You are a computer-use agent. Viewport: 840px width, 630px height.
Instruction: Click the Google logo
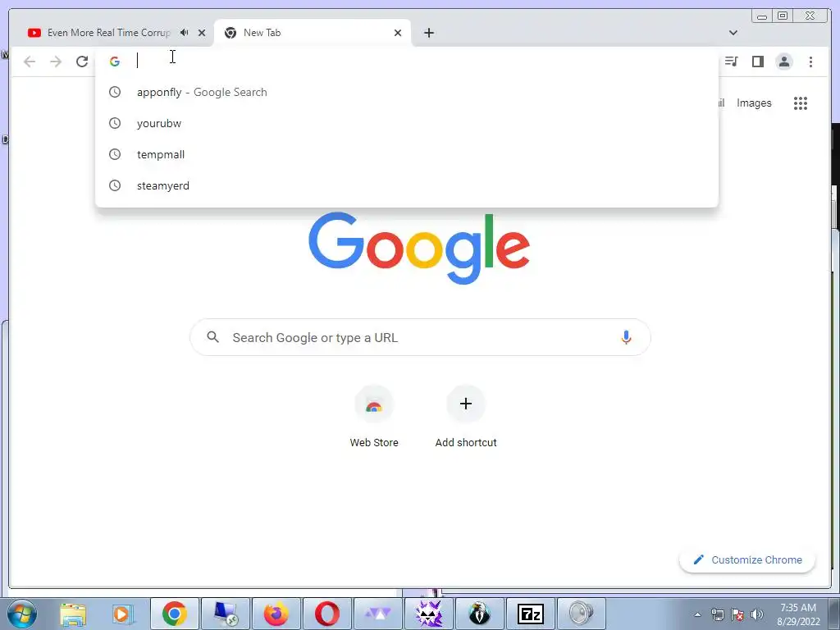(x=419, y=248)
